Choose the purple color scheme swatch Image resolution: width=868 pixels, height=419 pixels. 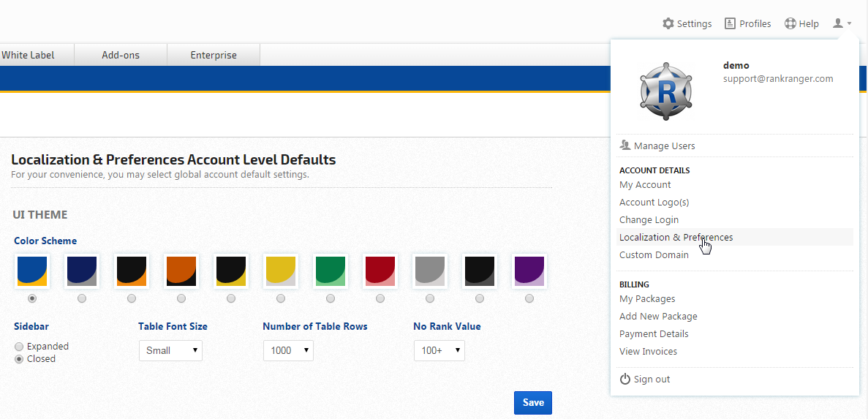pyautogui.click(x=529, y=271)
